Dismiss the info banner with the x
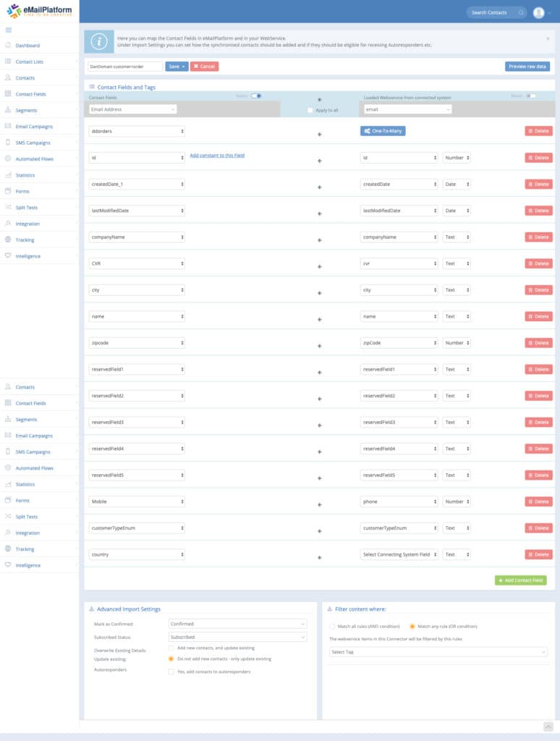The height and width of the screenshot is (741, 560). [548, 38]
